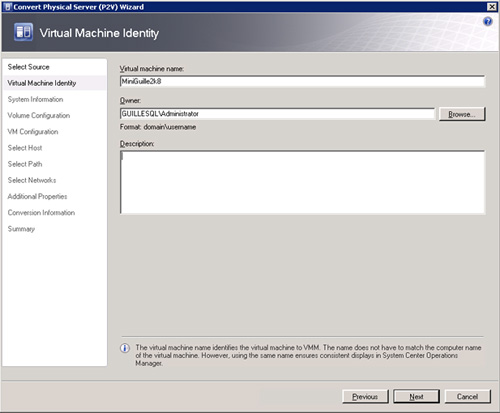Click the Next button
The image size is (500, 413).
[416, 397]
